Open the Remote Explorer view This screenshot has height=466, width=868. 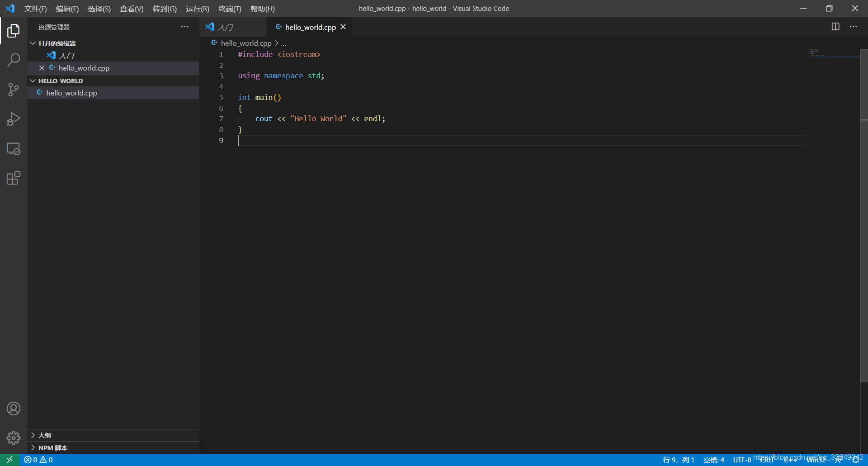(x=14, y=149)
